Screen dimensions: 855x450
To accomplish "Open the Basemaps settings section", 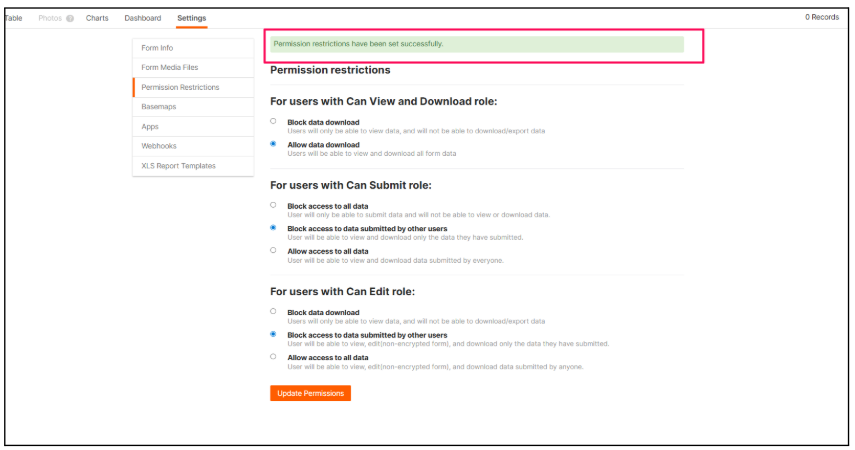I will click(159, 106).
